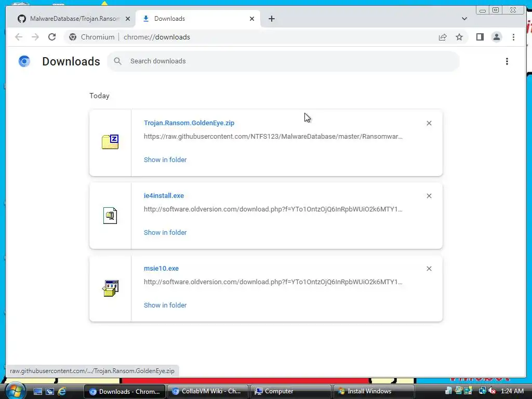Screen dimensions: 532x399
Task: Open the msie10.exe file link
Action: point(161,269)
